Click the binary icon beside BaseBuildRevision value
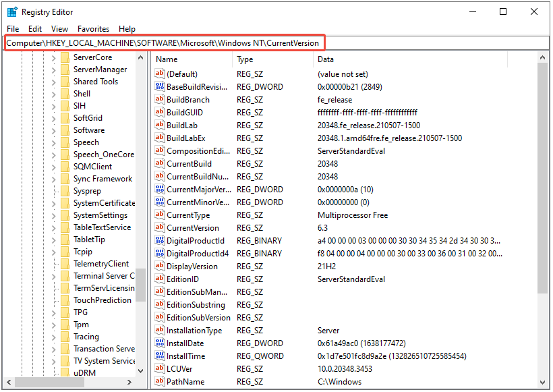 (160, 87)
